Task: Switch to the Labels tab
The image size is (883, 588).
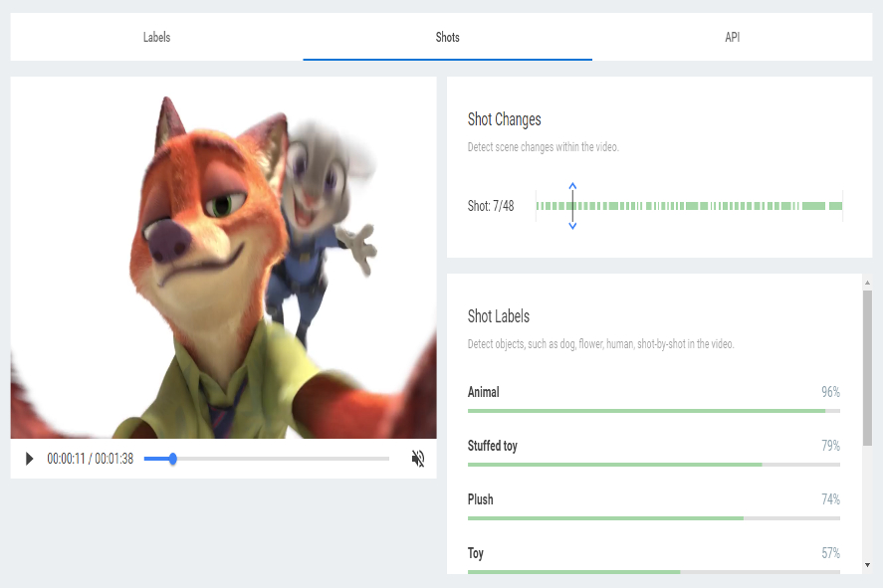Action: (156, 37)
